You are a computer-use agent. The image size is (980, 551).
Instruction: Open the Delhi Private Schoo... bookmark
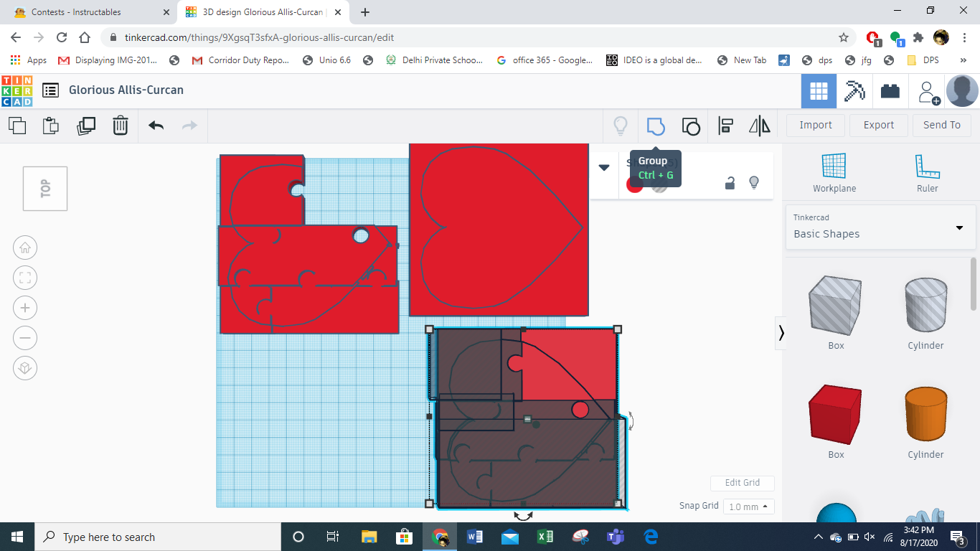point(434,60)
